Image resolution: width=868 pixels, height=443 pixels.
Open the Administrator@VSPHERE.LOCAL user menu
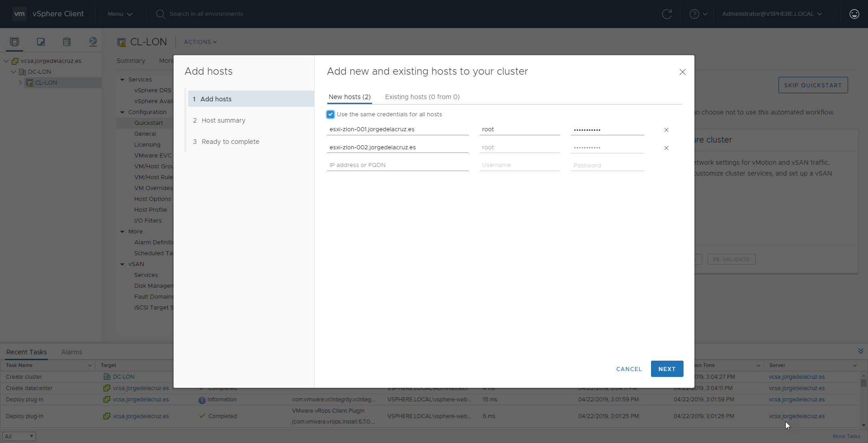point(772,14)
